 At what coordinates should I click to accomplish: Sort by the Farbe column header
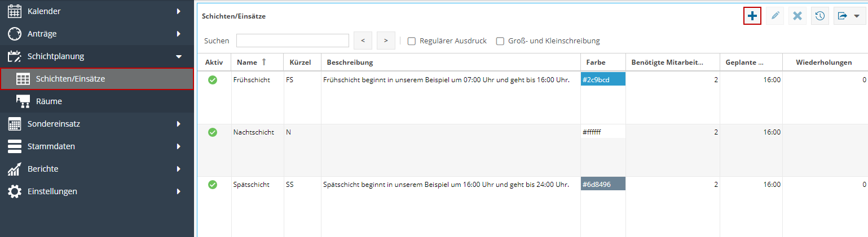(x=603, y=62)
